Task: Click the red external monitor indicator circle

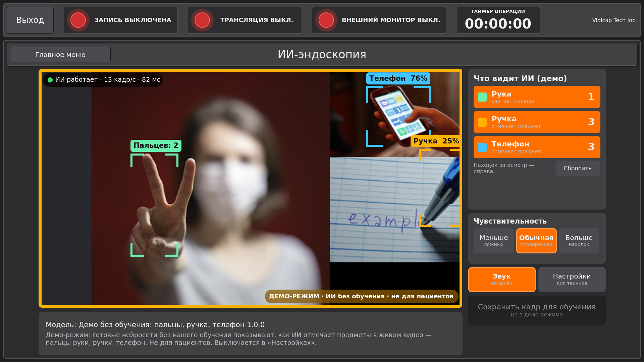Action: coord(326,20)
